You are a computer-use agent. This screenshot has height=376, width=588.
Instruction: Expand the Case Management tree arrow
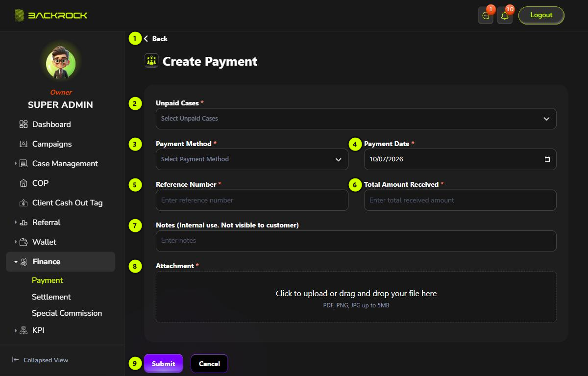click(x=16, y=164)
